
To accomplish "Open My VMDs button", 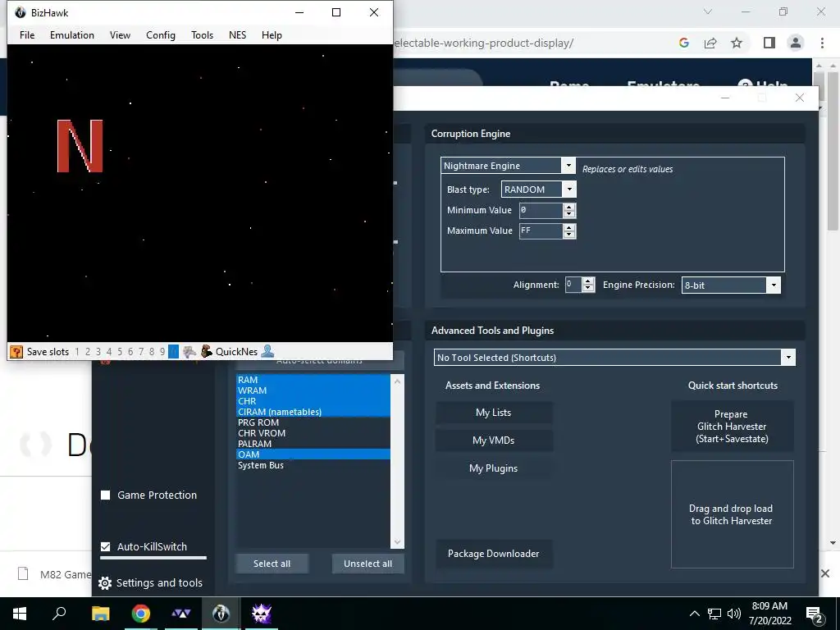I will (493, 441).
